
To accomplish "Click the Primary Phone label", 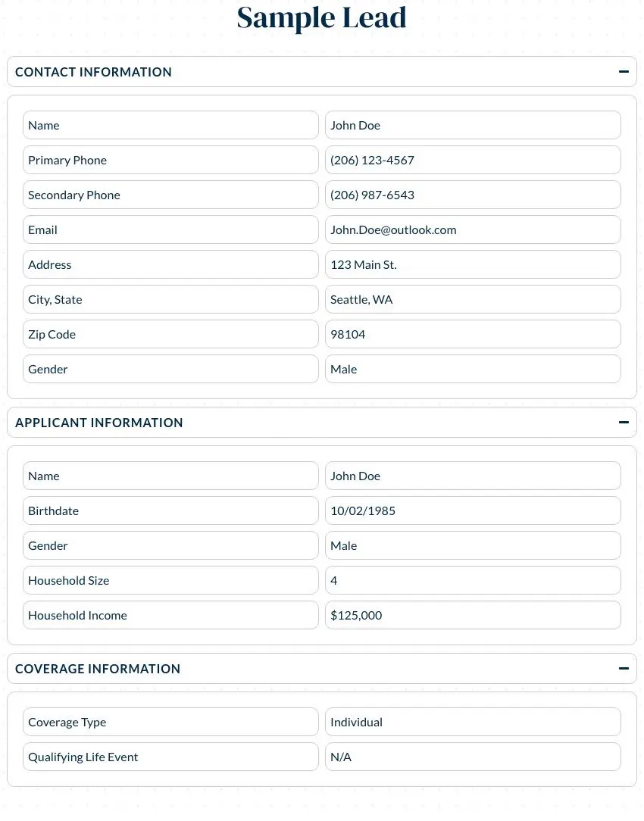I will click(170, 161).
